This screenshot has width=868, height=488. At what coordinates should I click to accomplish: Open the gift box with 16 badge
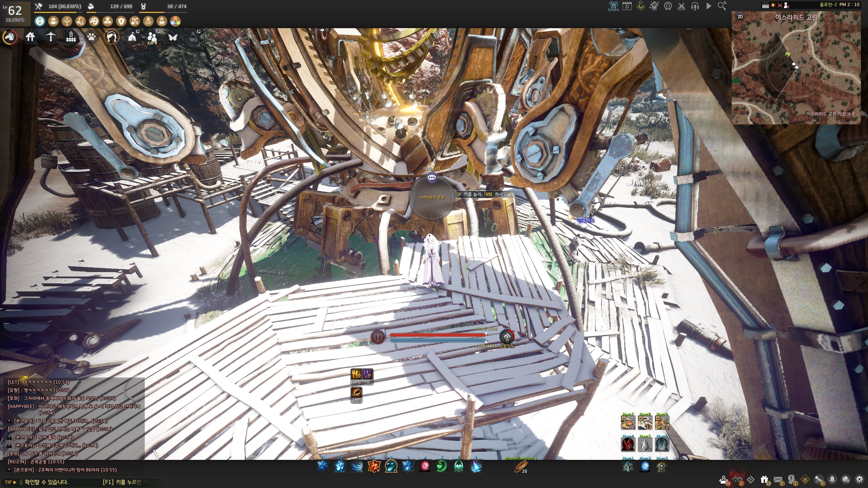tap(764, 479)
